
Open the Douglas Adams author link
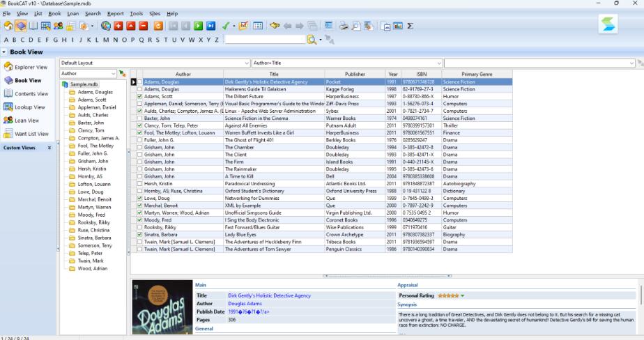(x=245, y=304)
